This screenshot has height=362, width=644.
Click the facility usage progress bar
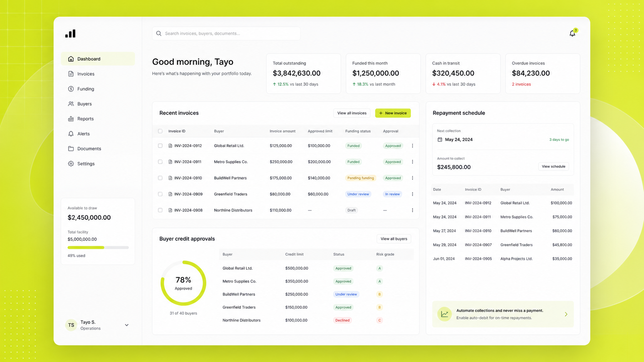[98, 247]
